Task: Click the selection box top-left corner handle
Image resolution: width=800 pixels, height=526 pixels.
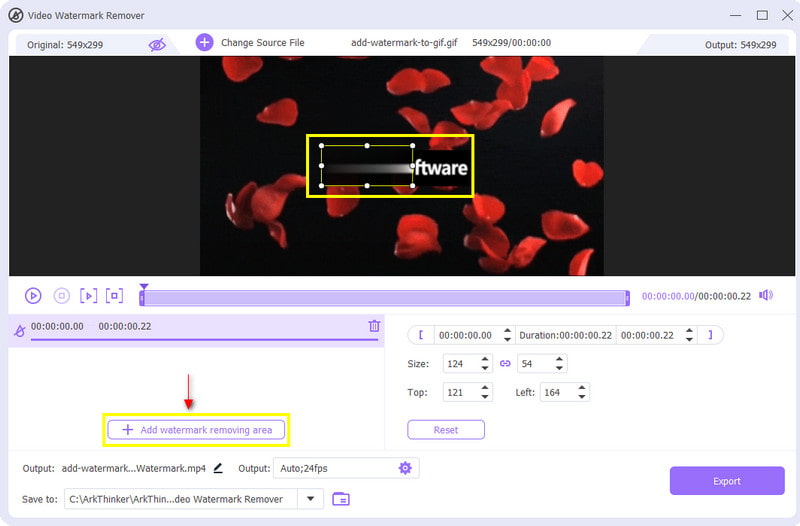Action: click(321, 146)
